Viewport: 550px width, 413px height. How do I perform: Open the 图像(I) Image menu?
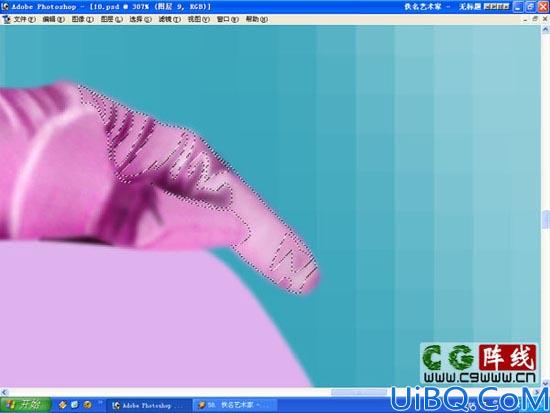pyautogui.click(x=82, y=19)
